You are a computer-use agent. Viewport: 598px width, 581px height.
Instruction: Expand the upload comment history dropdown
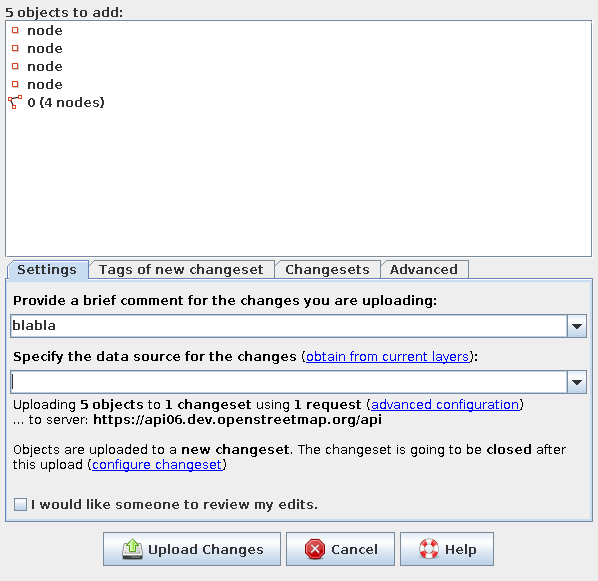[x=577, y=326]
